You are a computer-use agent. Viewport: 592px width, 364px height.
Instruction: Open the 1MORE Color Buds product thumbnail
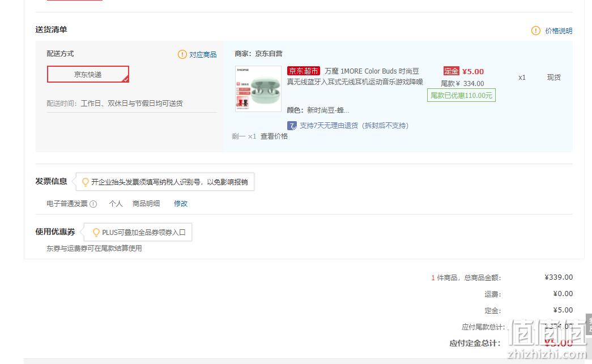(258, 89)
